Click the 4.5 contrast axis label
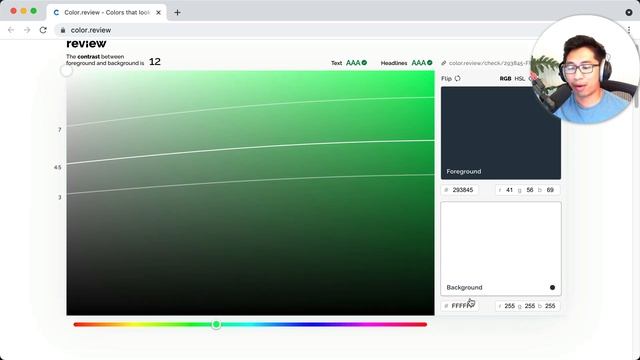The image size is (640, 360). tap(58, 167)
